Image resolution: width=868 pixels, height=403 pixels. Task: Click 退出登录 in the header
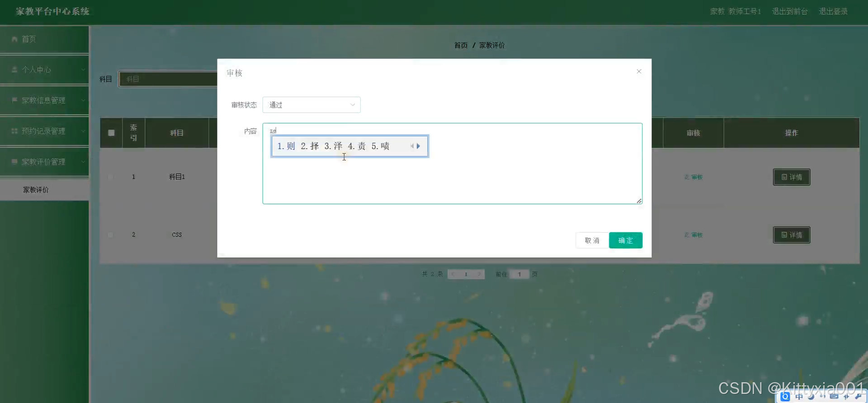tap(833, 11)
